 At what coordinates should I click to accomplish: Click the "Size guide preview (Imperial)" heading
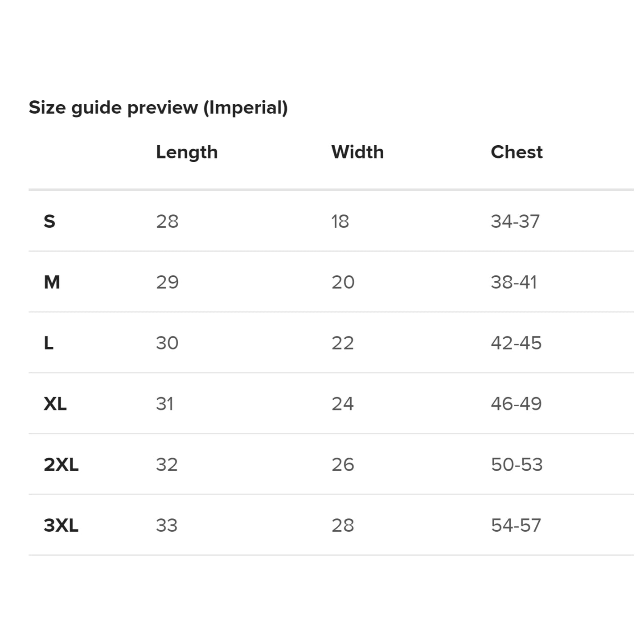point(158,108)
